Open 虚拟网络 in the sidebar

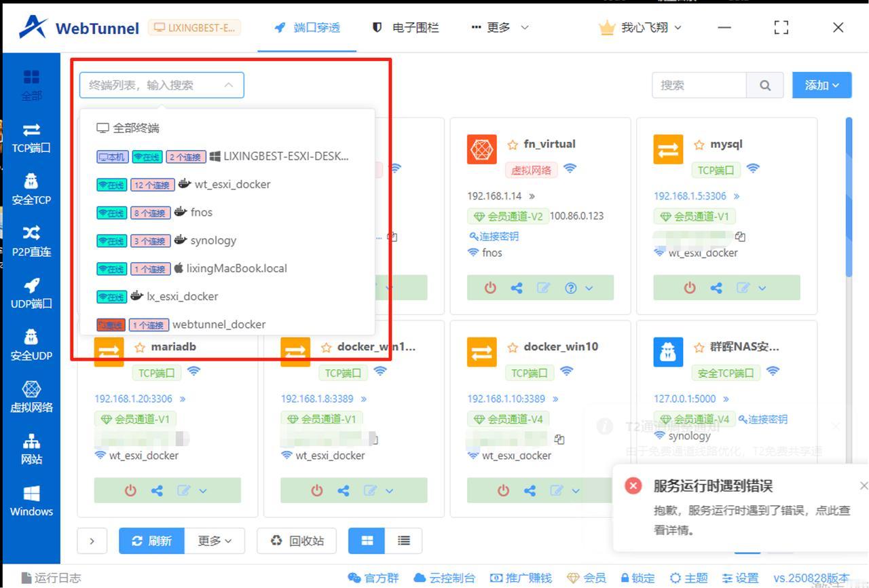pyautogui.click(x=31, y=397)
